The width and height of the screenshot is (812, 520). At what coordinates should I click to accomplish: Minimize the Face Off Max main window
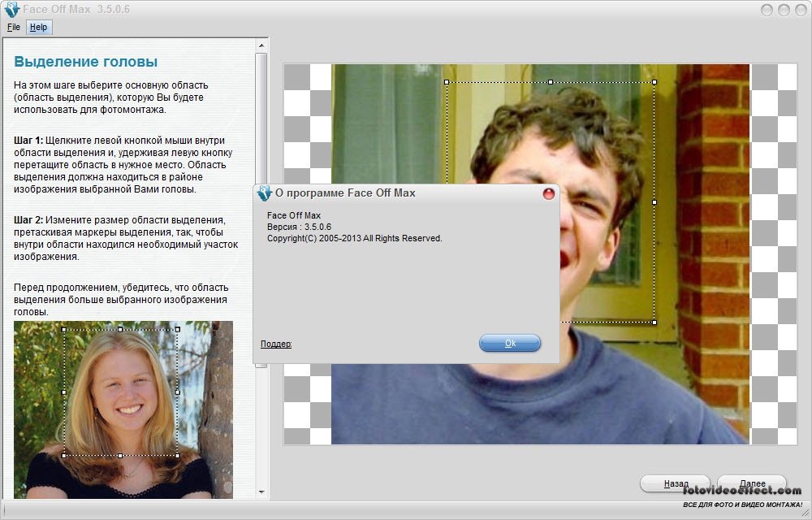point(767,10)
